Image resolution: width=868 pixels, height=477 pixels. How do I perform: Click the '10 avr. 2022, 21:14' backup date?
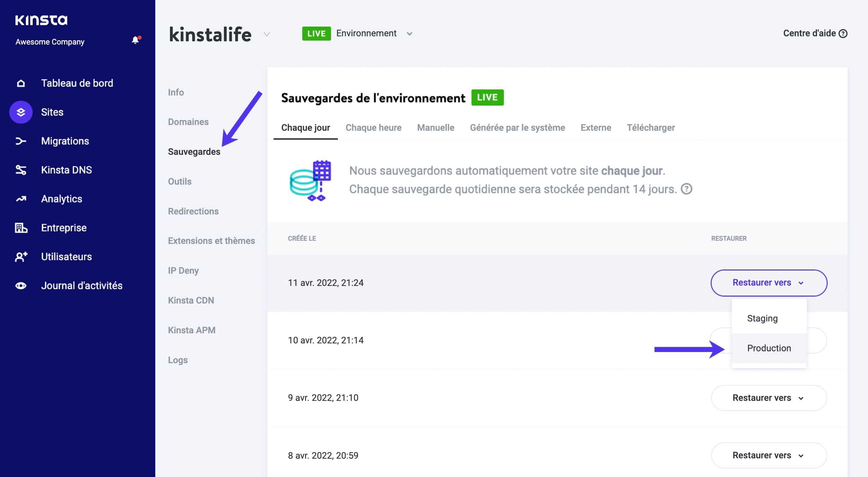pyautogui.click(x=326, y=341)
